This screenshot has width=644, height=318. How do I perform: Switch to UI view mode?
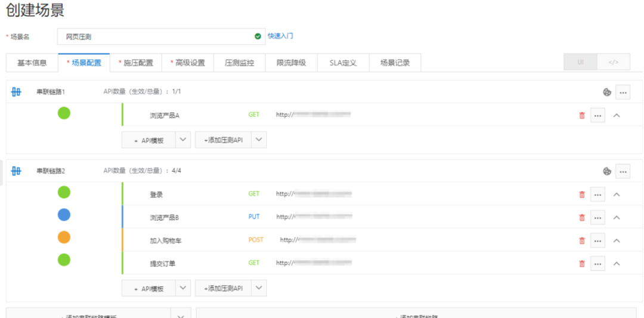580,63
